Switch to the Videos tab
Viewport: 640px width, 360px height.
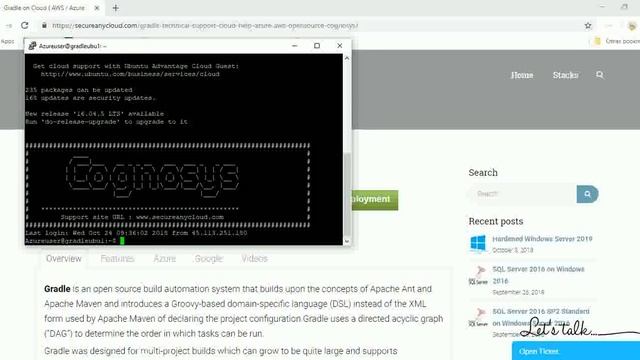(254, 258)
